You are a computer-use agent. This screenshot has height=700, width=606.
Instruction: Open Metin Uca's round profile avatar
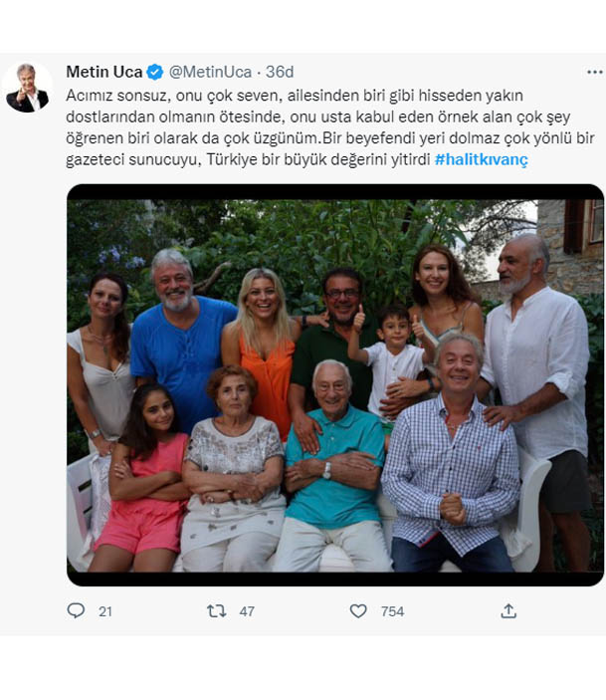[x=27, y=88]
